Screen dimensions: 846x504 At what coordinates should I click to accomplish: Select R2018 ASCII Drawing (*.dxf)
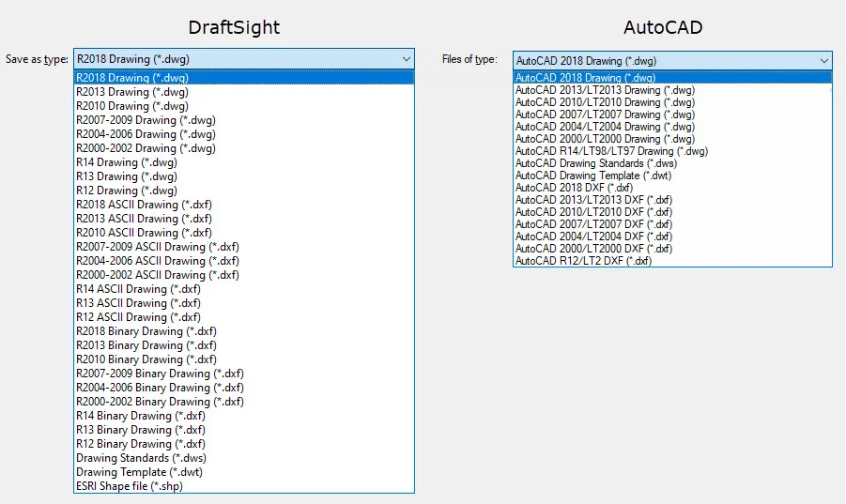point(142,205)
